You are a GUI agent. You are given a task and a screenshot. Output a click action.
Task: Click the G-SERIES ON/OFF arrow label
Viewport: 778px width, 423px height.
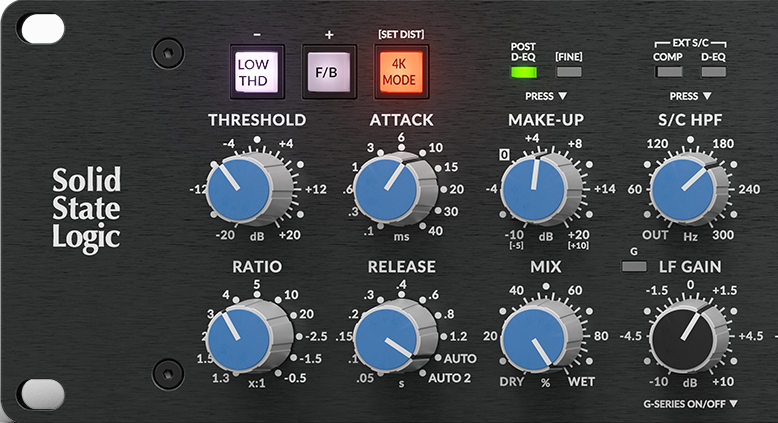click(690, 404)
